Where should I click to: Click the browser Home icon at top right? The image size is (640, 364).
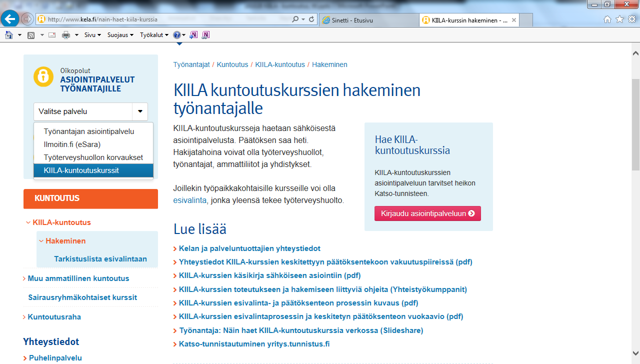[607, 19]
